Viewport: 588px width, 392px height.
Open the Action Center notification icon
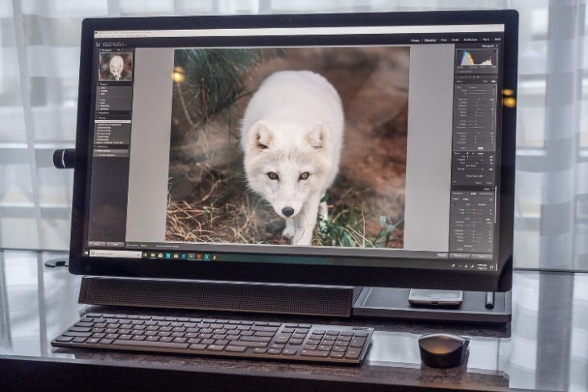(x=491, y=266)
